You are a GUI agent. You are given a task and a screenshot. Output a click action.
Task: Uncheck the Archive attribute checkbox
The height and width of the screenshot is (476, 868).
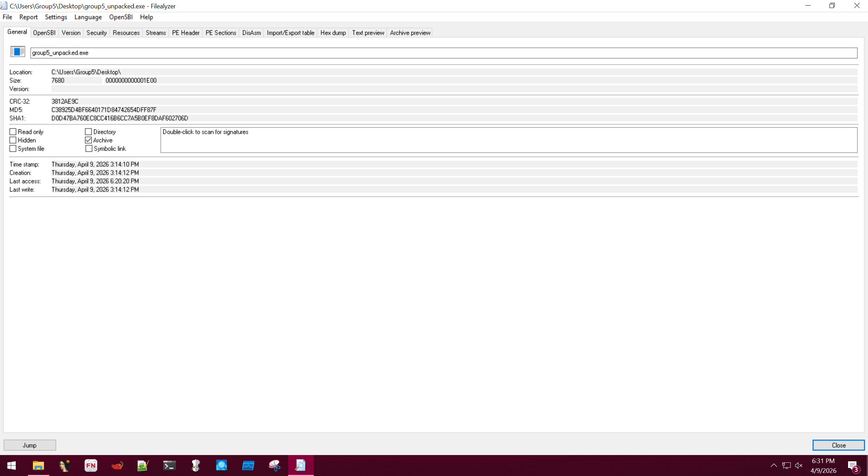pyautogui.click(x=88, y=140)
